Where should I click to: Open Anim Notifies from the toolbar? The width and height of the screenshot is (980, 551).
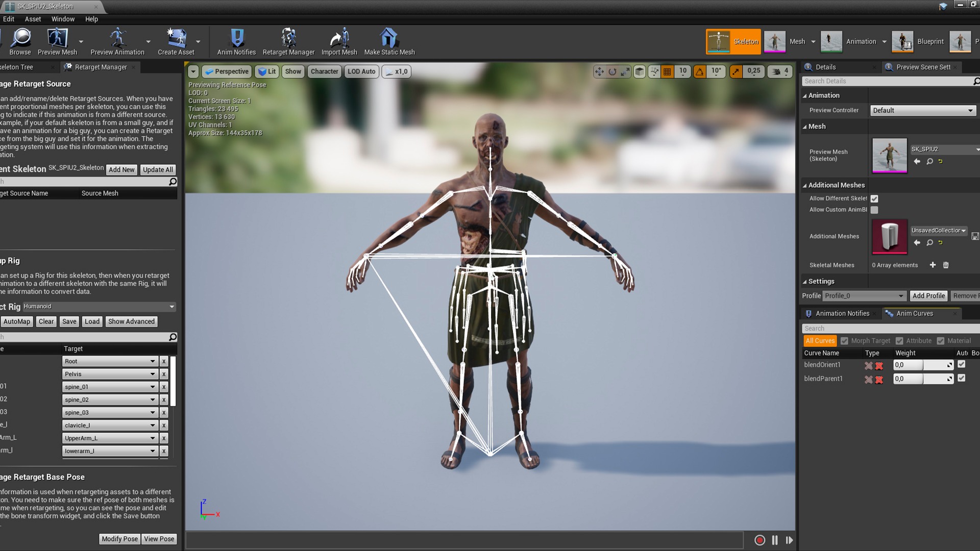click(236, 41)
